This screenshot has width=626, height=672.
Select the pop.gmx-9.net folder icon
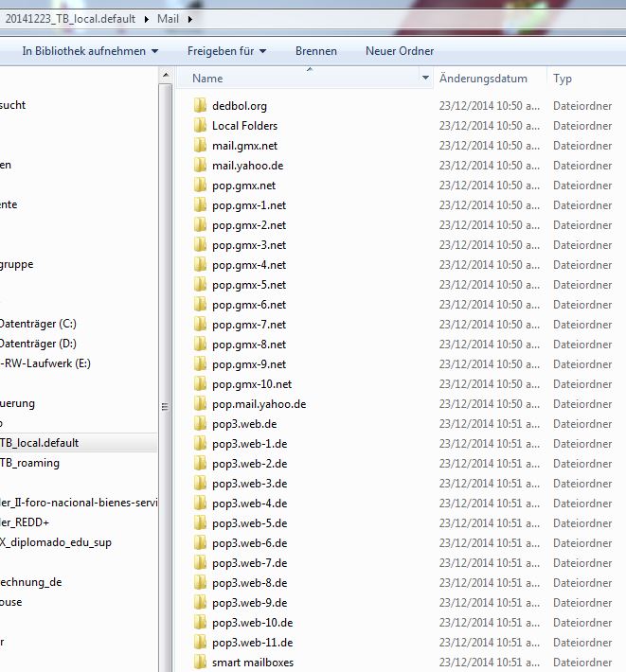pos(200,363)
